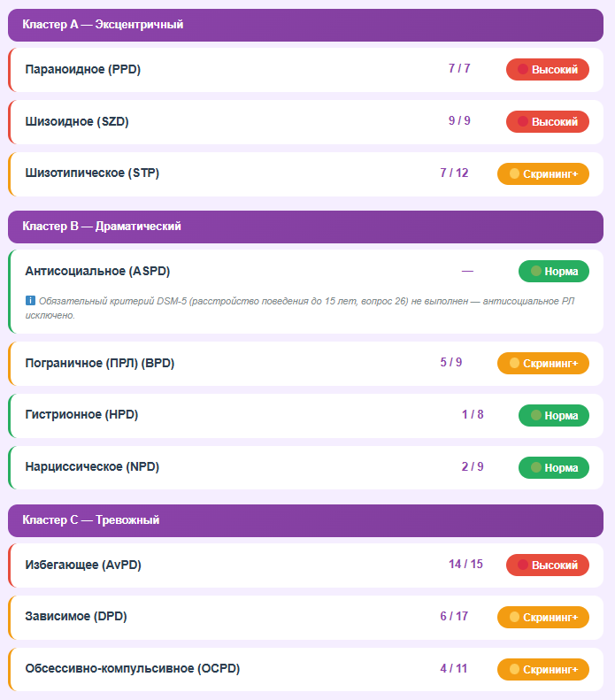Click the green dot in Антисоциальное's Норма badge

pos(535,271)
